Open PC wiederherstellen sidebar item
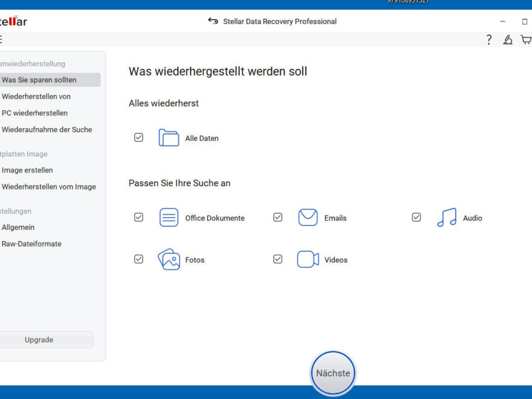 34,113
